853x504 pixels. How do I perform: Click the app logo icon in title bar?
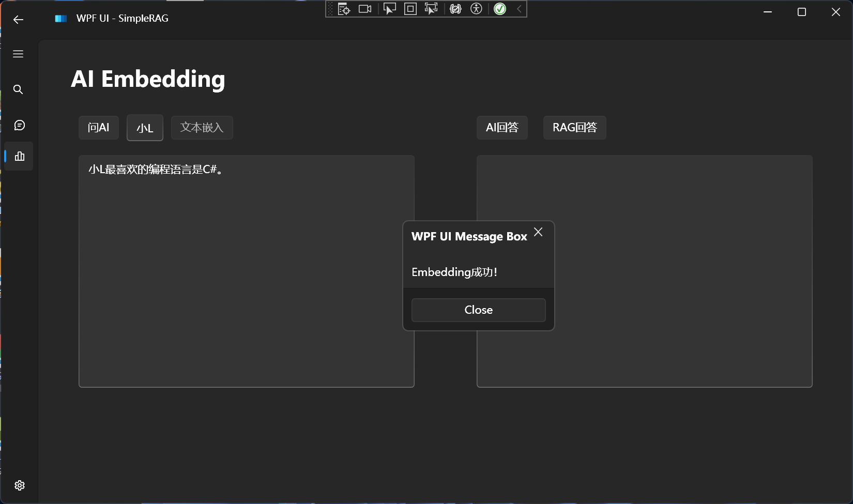61,19
